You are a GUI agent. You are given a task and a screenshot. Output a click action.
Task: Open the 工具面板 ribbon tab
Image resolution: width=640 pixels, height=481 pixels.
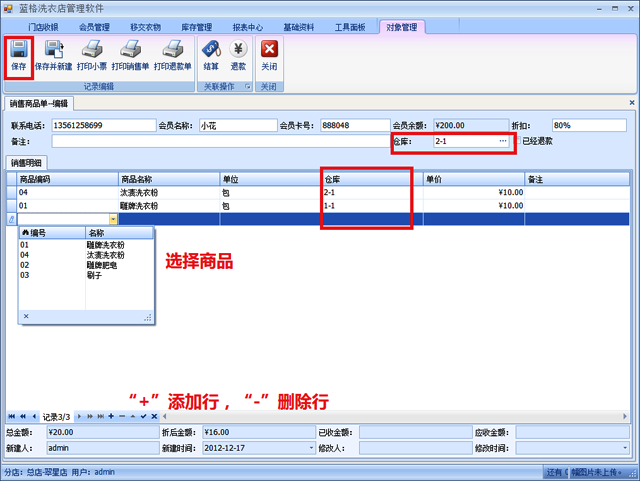pyautogui.click(x=350, y=27)
